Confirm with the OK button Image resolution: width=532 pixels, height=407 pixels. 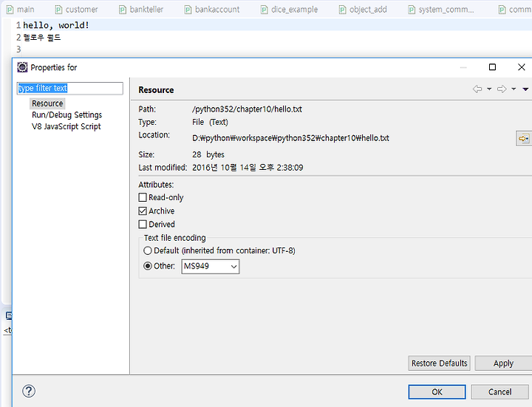coord(437,391)
